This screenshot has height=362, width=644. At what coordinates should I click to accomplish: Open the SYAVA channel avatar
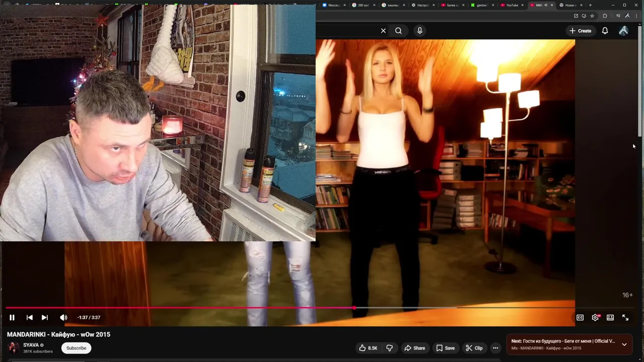14,348
